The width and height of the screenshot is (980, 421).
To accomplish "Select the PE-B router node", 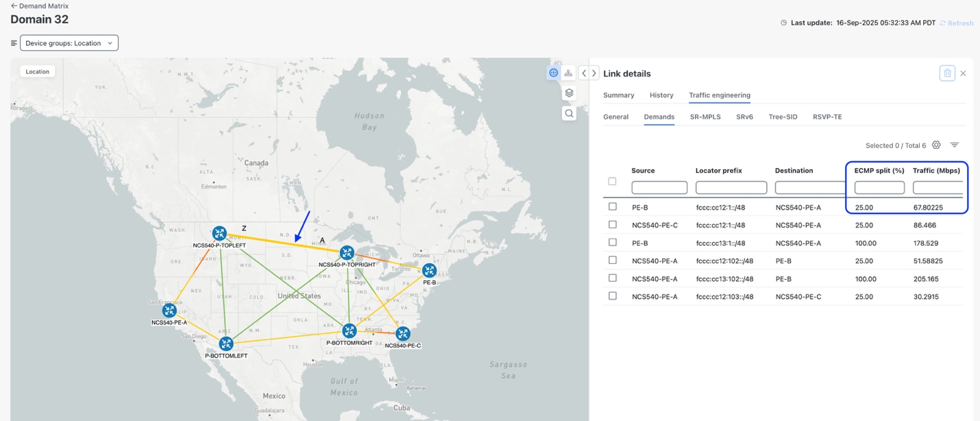I will 429,271.
